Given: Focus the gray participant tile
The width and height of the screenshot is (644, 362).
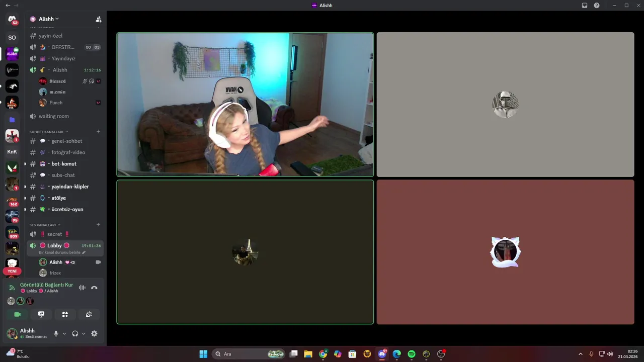Looking at the screenshot, I should pos(505,105).
